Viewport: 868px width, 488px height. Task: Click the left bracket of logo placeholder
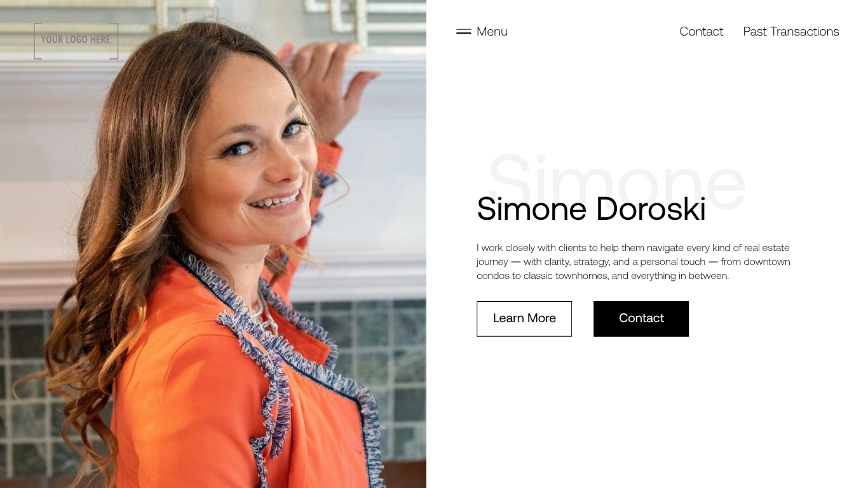37,41
